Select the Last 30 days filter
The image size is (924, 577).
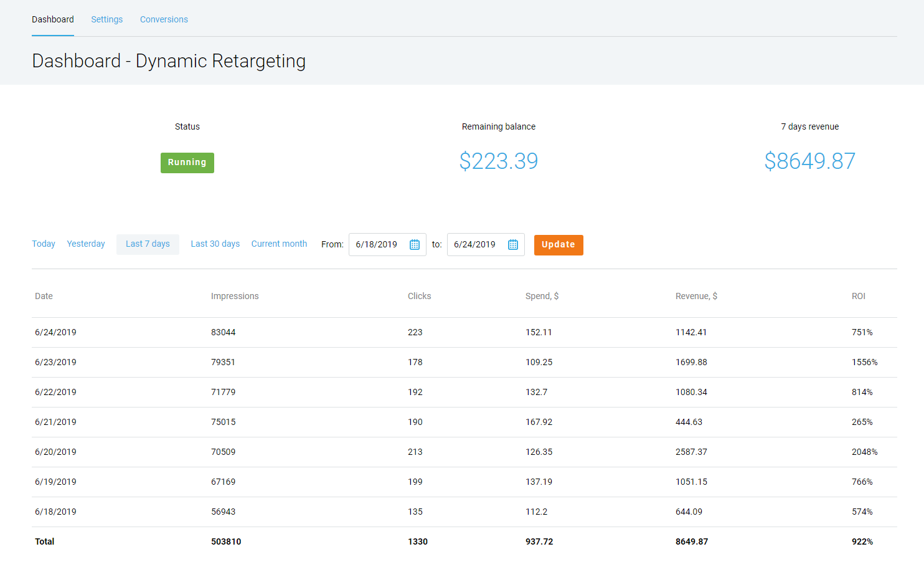tap(215, 244)
